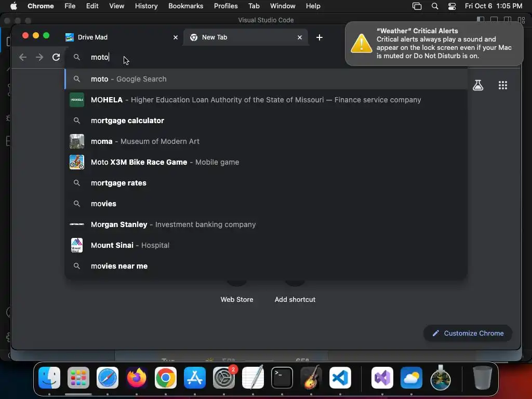Open the Apple menu
532x399 pixels.
tap(13, 6)
